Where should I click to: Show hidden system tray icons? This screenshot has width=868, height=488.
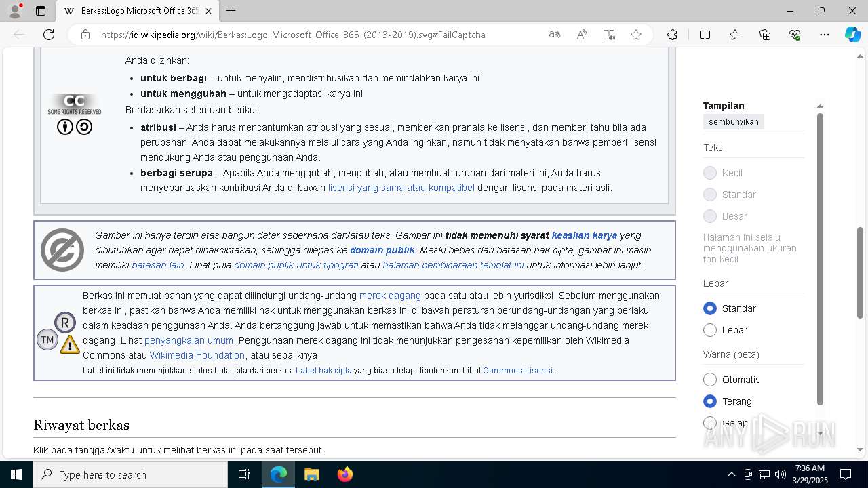(731, 474)
